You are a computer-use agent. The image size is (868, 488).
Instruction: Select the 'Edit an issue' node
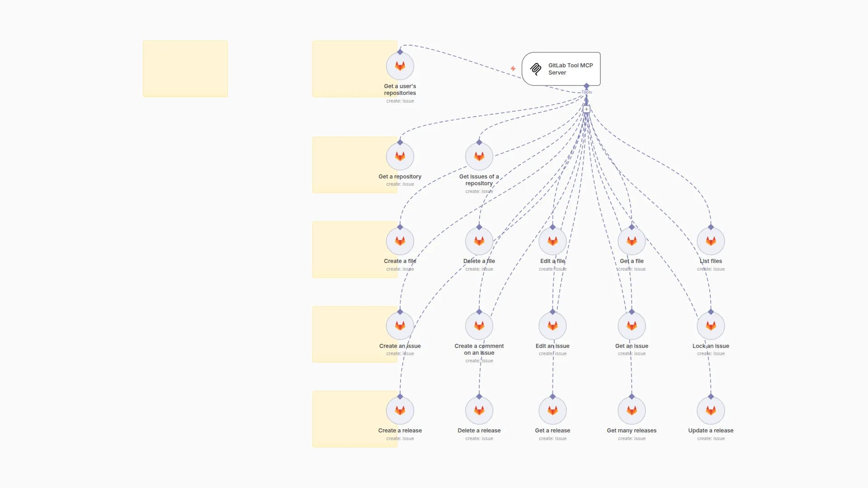(552, 326)
